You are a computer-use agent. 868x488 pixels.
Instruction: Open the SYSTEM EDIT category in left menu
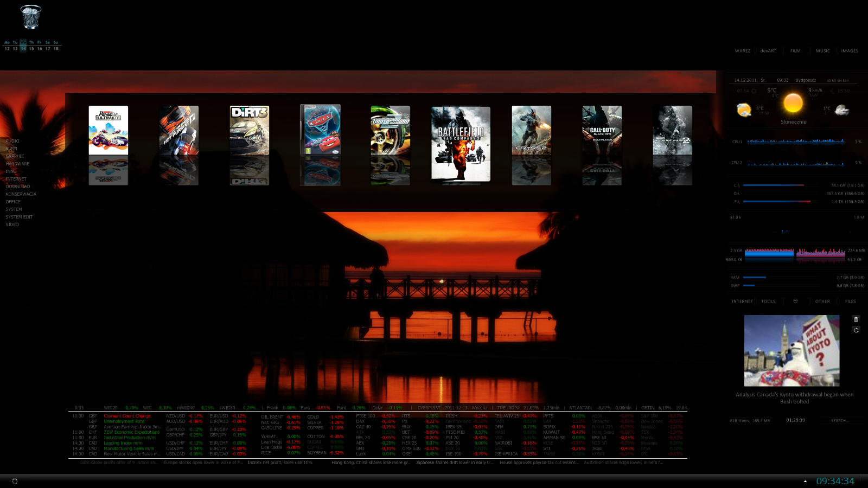(20, 217)
